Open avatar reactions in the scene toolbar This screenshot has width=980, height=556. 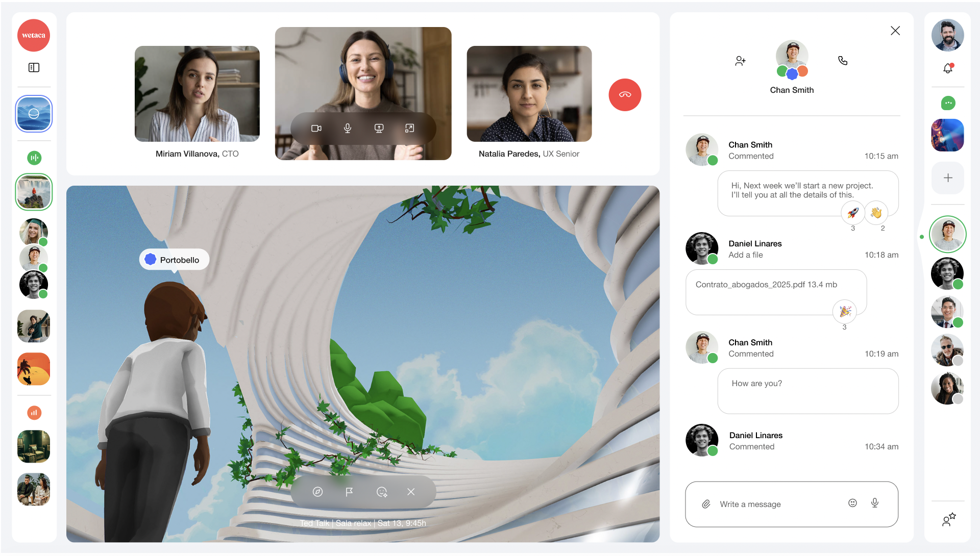381,492
